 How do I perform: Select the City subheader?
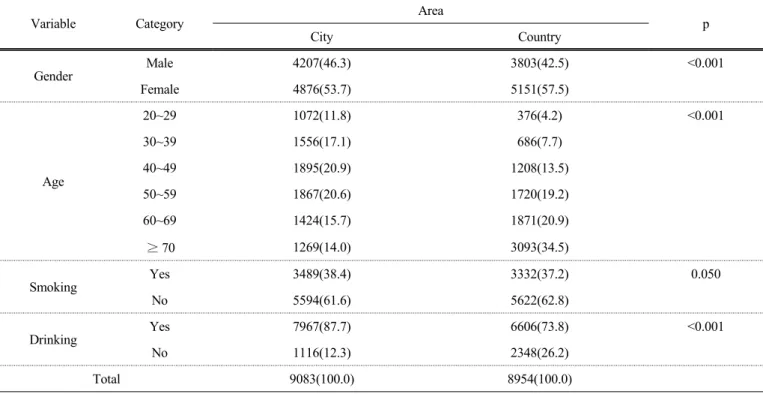click(x=322, y=37)
